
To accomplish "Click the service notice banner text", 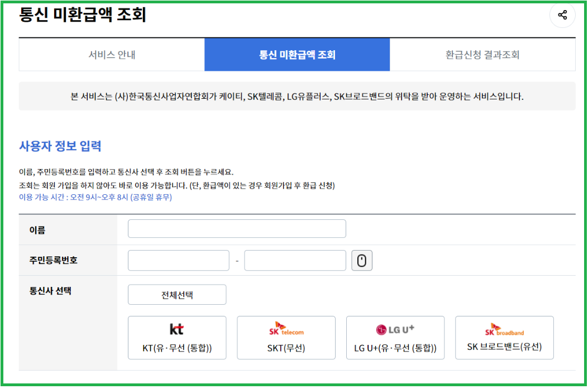I will pos(296,96).
